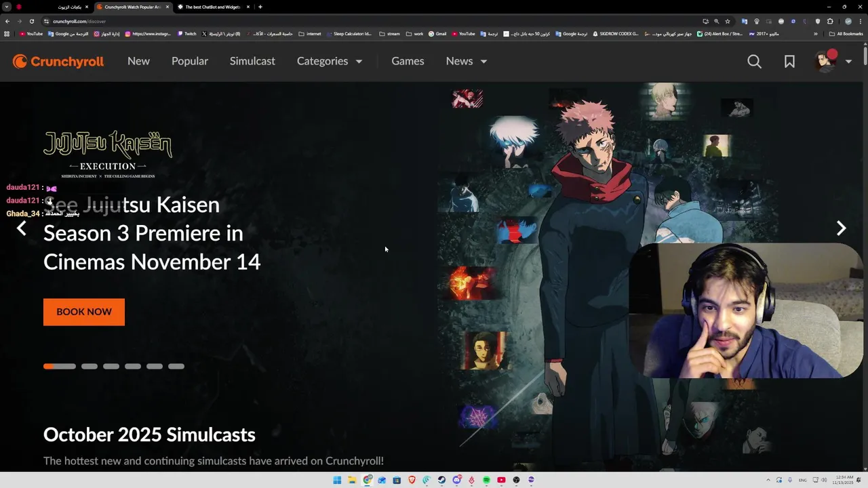The image size is (868, 488).
Task: Open the watchlist bookmark icon
Action: tap(789, 62)
